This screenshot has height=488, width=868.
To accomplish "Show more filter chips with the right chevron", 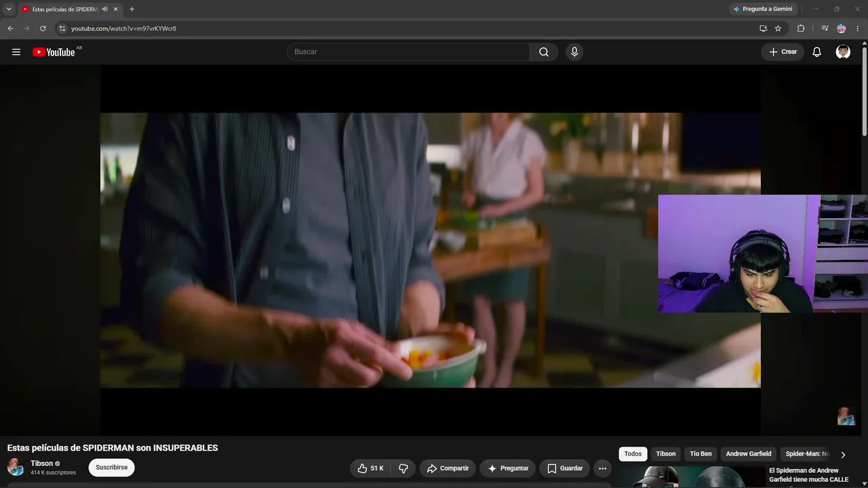I will coord(843,455).
